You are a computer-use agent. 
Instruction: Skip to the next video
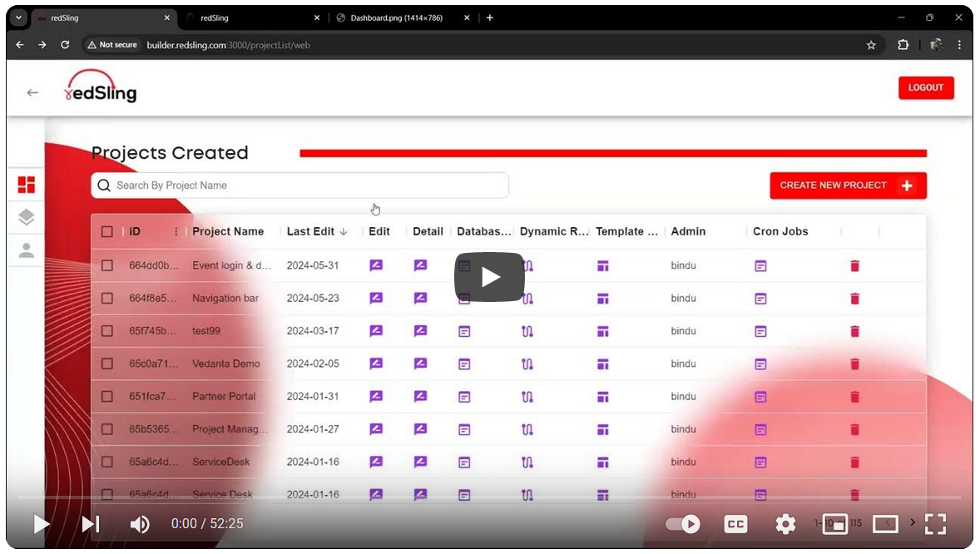(91, 524)
